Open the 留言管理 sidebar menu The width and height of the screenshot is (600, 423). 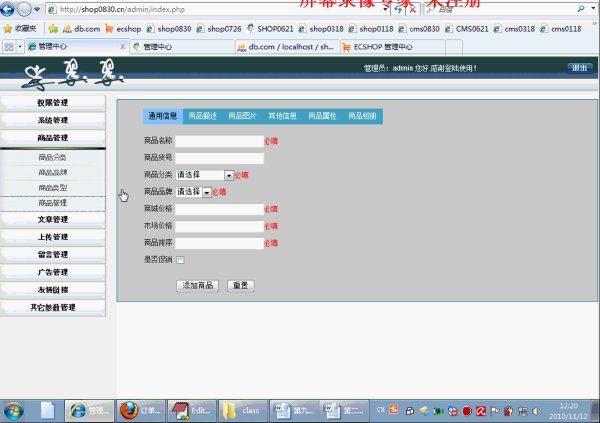click(53, 255)
